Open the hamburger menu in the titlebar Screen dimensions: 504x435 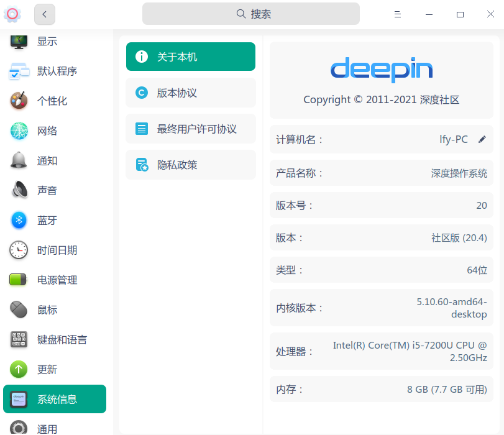coord(397,14)
